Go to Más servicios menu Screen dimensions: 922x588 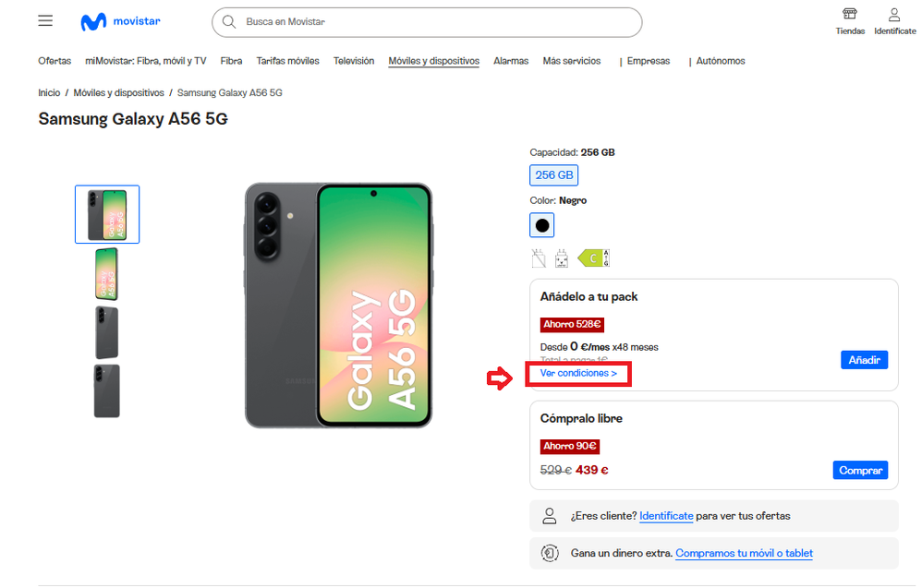tap(571, 61)
